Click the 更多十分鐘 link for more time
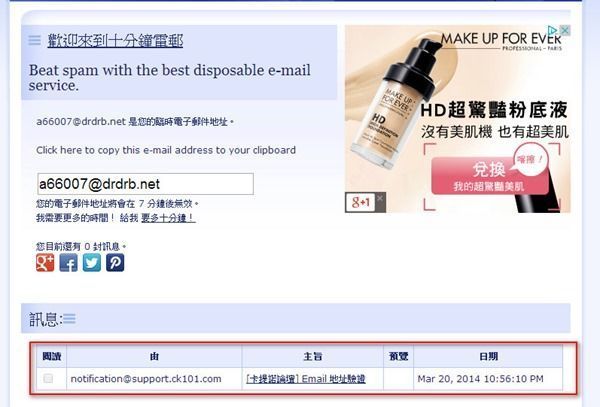 pyautogui.click(x=168, y=218)
